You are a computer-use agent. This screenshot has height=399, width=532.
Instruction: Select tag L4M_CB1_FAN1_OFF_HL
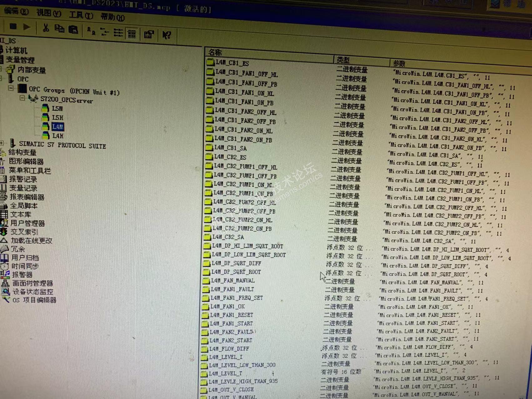[x=246, y=73]
